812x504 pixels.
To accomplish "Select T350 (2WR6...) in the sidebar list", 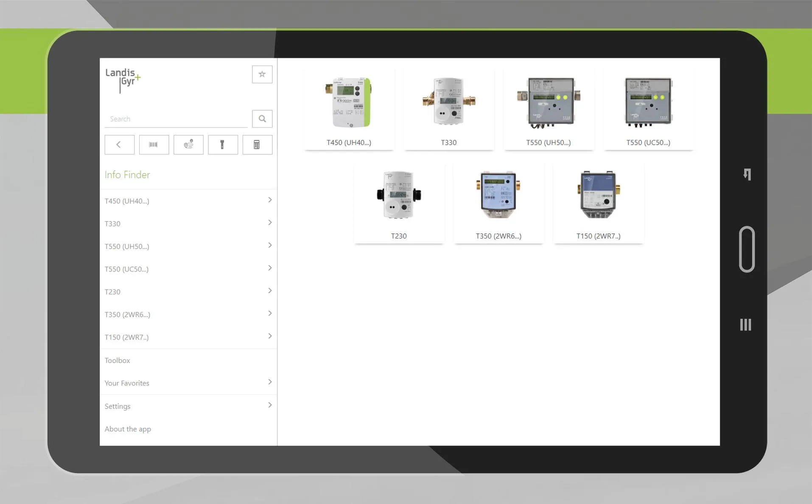I will 188,314.
